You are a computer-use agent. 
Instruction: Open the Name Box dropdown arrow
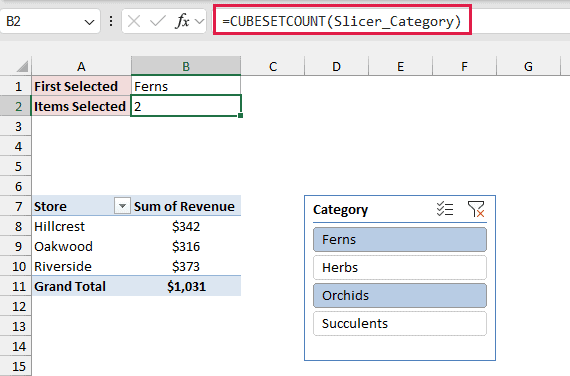pyautogui.click(x=89, y=22)
